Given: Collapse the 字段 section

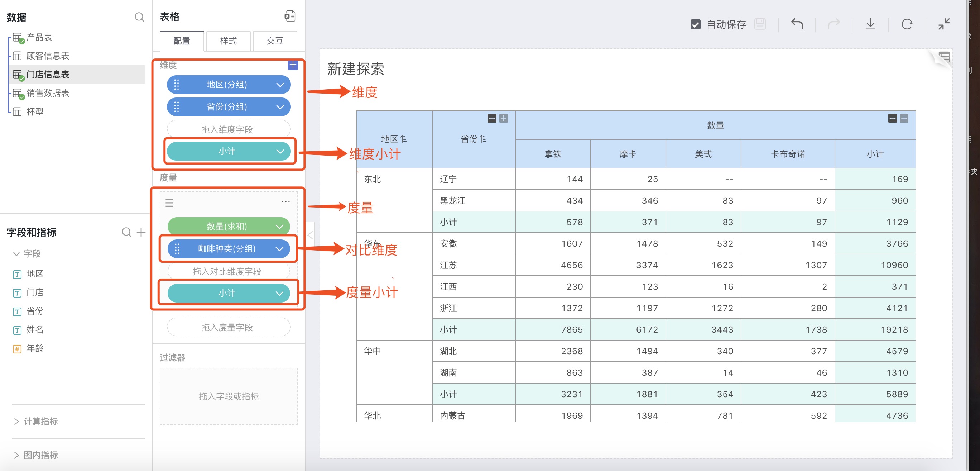Looking at the screenshot, I should (16, 253).
